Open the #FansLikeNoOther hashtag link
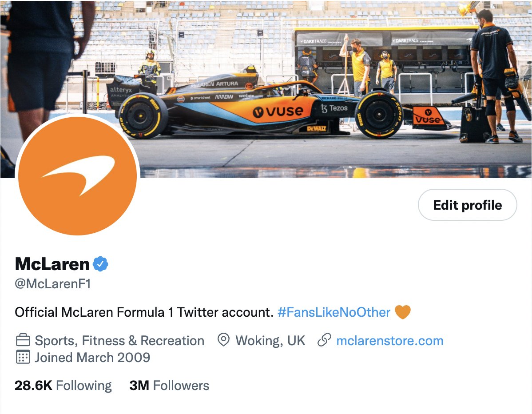 (x=334, y=312)
